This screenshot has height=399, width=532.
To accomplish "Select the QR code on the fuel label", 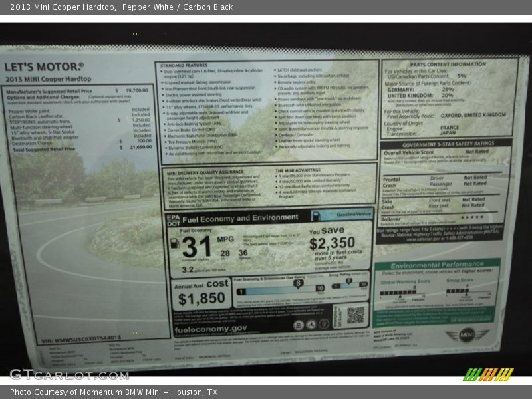I will [x=355, y=315].
